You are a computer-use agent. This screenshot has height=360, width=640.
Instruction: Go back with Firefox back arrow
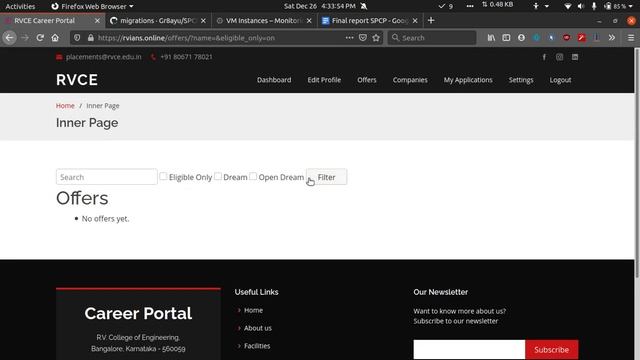[9, 38]
